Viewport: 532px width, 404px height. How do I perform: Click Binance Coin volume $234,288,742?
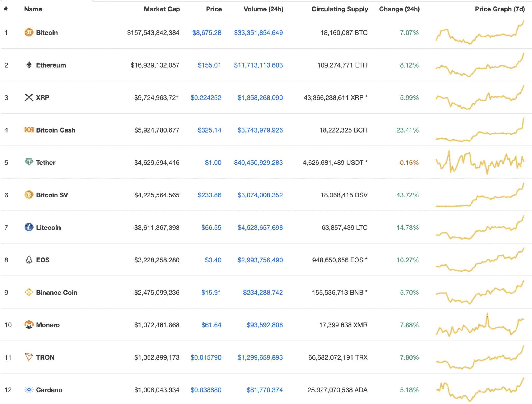(x=263, y=292)
